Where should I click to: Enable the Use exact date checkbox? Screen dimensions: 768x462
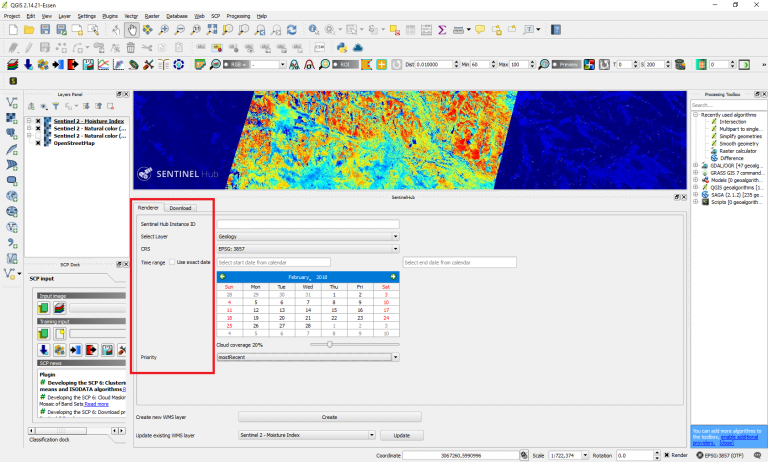[172, 262]
